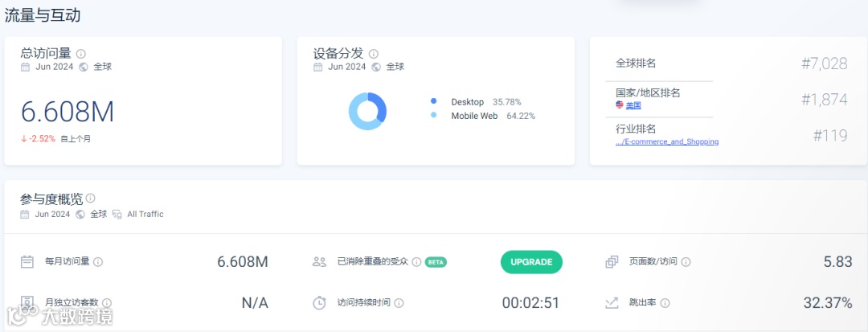
Task: Click the 6.608M total visits figure
Action: tap(68, 112)
